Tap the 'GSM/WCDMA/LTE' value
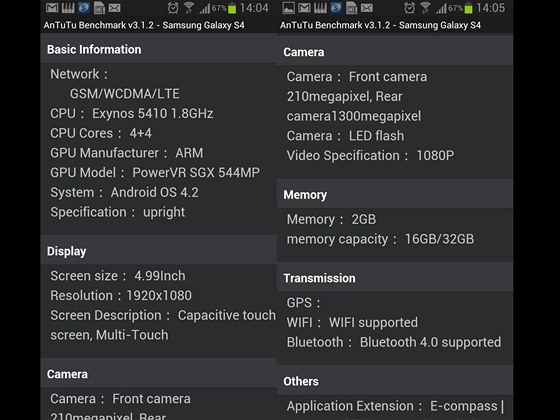The width and height of the screenshot is (560, 420). tap(125, 94)
